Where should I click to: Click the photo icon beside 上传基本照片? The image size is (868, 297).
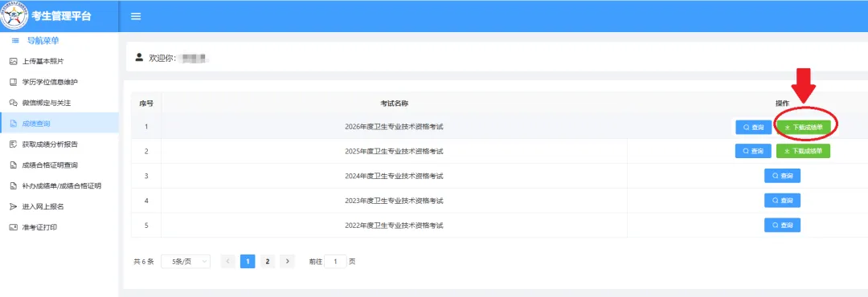[14, 61]
